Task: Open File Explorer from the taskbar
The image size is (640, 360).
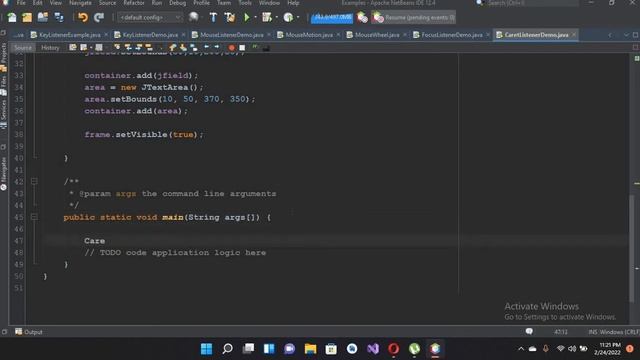Action: tap(310, 349)
